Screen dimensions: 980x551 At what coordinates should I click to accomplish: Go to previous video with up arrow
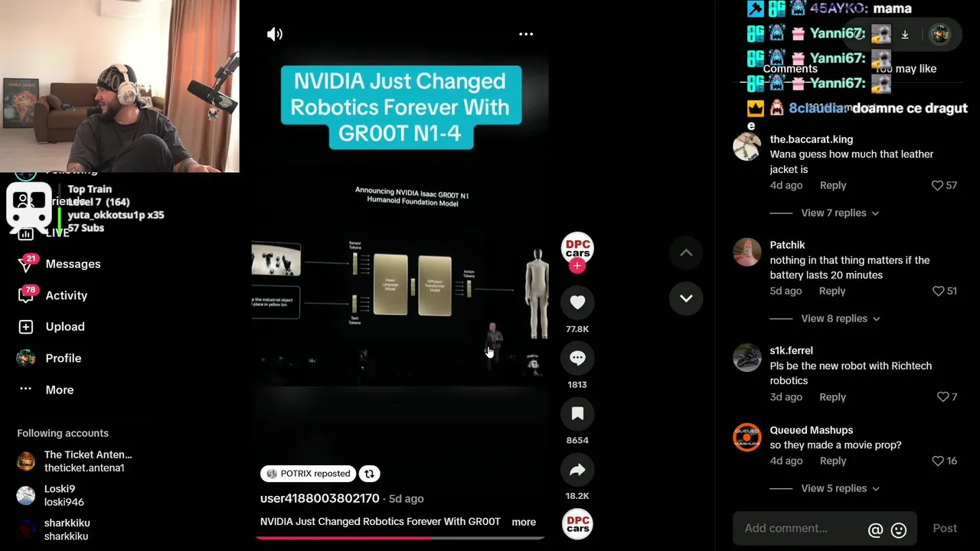pyautogui.click(x=686, y=253)
